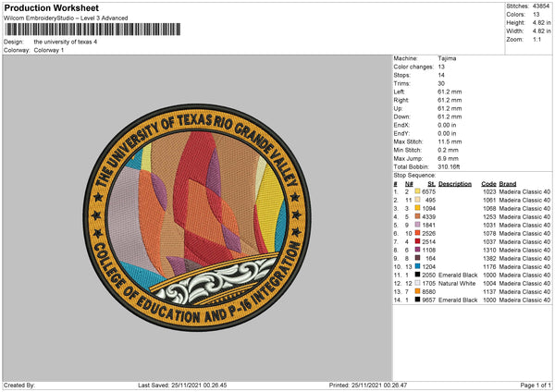
Task: Click the teal swatch beside stitch count 1204
Action: pos(417,266)
